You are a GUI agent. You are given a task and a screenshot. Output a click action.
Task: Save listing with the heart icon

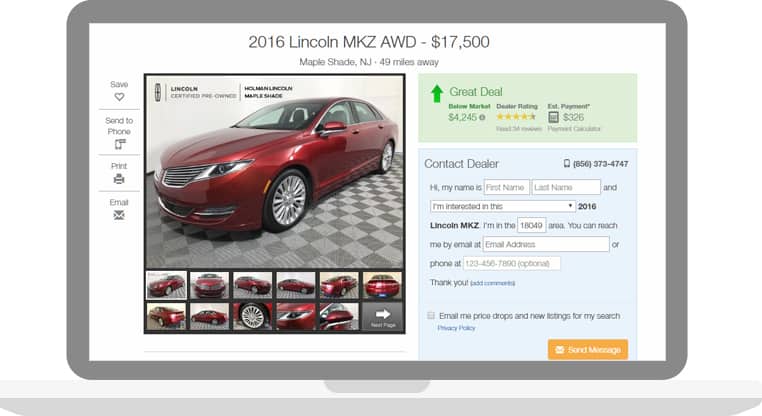pos(119,97)
